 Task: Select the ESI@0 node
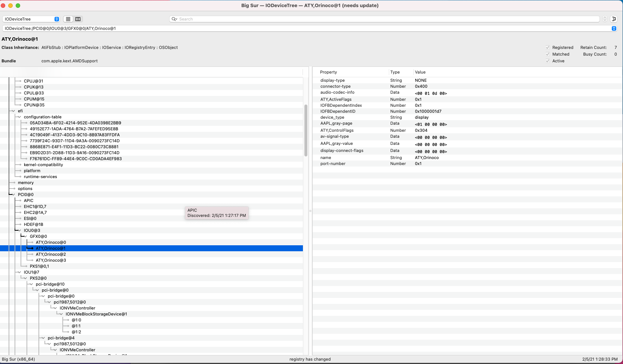tap(30, 218)
